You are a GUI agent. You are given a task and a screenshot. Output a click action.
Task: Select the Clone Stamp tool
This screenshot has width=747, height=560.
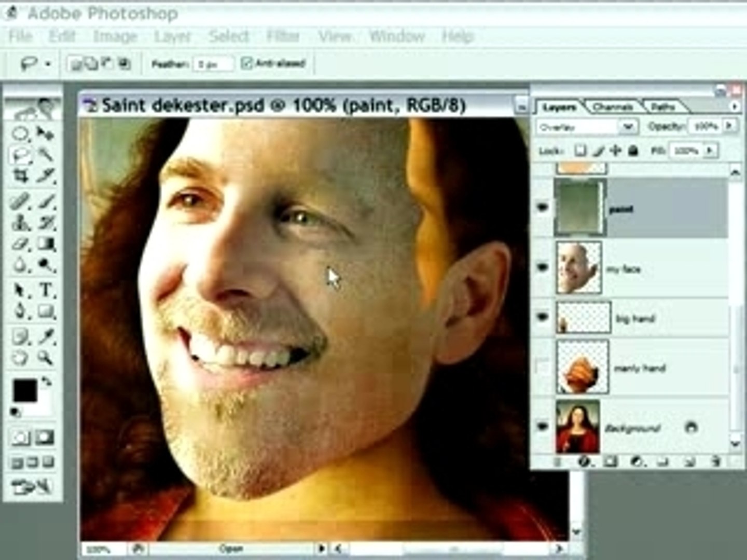click(x=21, y=223)
